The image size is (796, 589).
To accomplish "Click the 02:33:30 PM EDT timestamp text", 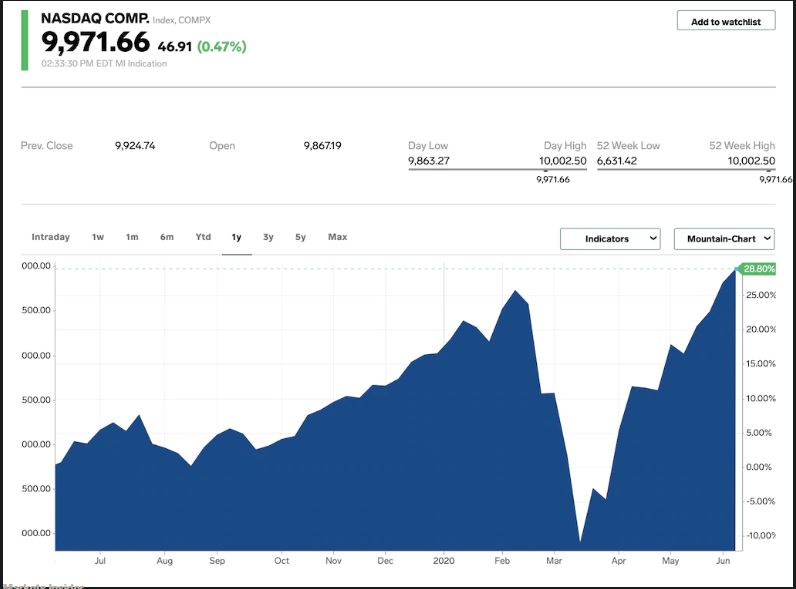I will 104,63.
